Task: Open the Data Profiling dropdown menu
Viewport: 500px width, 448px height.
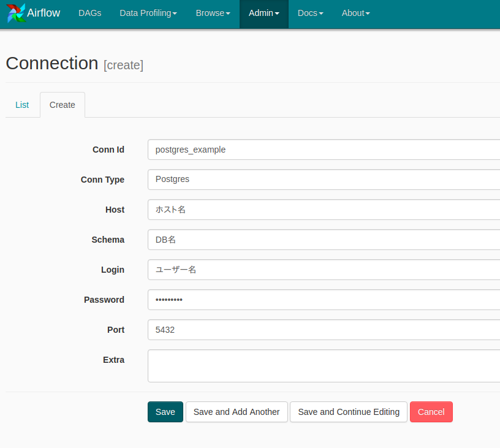Action: click(148, 13)
